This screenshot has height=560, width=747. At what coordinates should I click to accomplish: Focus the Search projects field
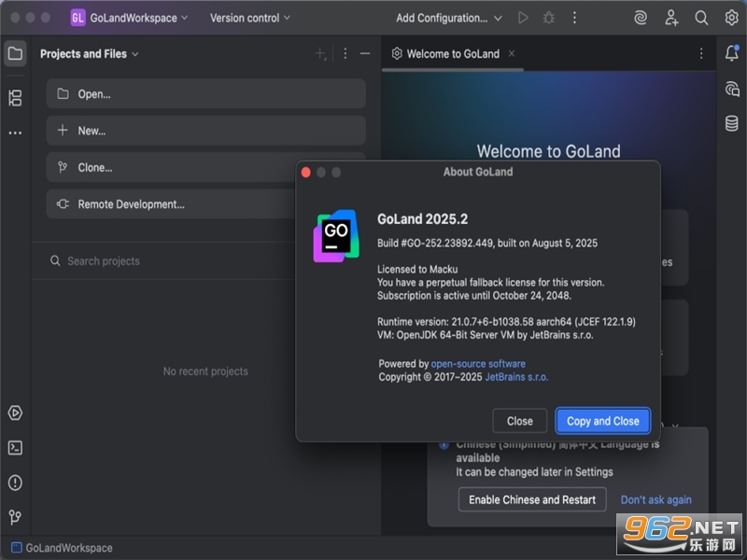tap(164, 261)
